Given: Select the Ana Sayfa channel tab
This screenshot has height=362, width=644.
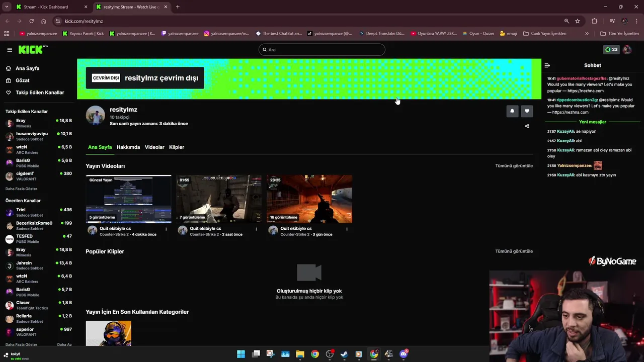Looking at the screenshot, I should 100,147.
